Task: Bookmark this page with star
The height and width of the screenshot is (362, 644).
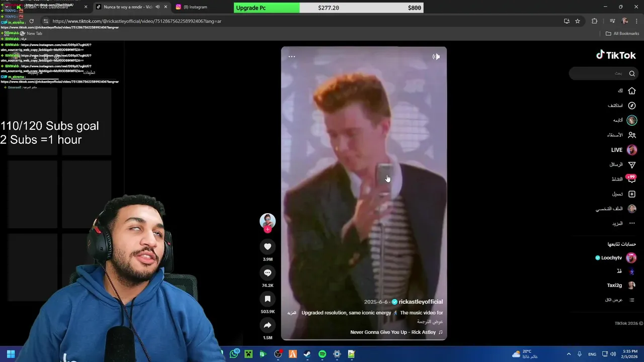Action: tap(578, 21)
